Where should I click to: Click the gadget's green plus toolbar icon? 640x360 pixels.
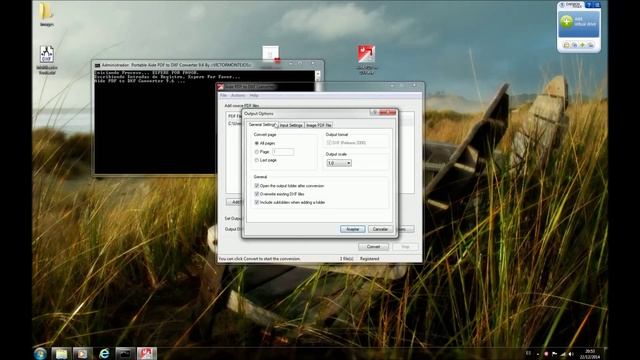(582, 45)
